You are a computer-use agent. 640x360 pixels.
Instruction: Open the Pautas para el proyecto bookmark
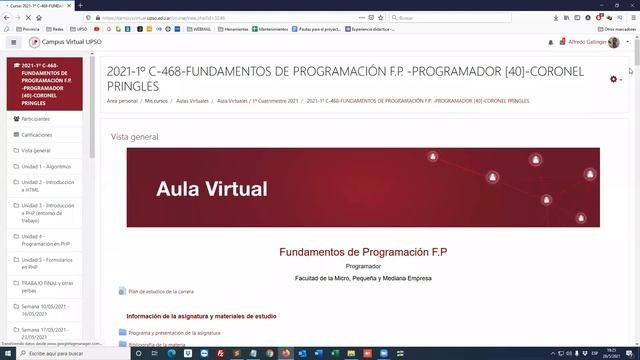316,29
